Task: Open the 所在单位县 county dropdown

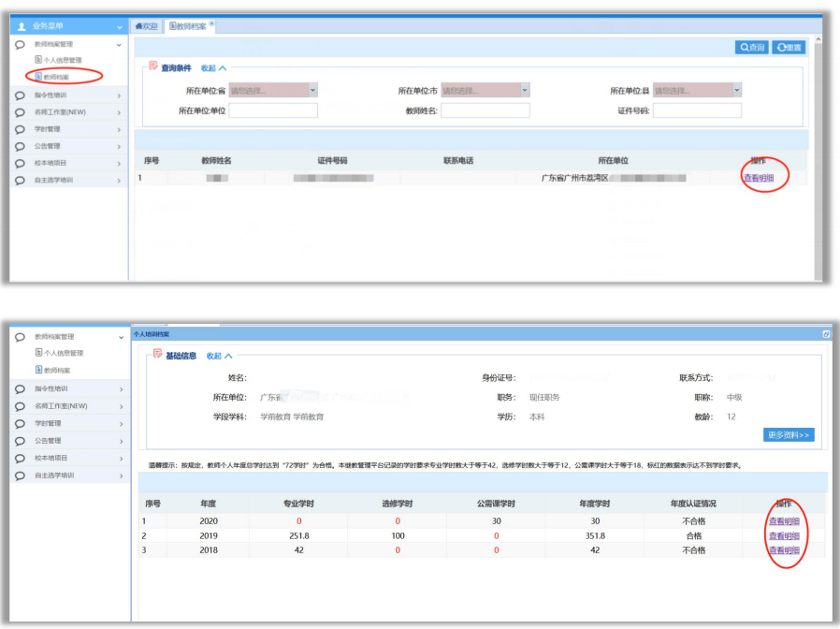Action: point(697,91)
